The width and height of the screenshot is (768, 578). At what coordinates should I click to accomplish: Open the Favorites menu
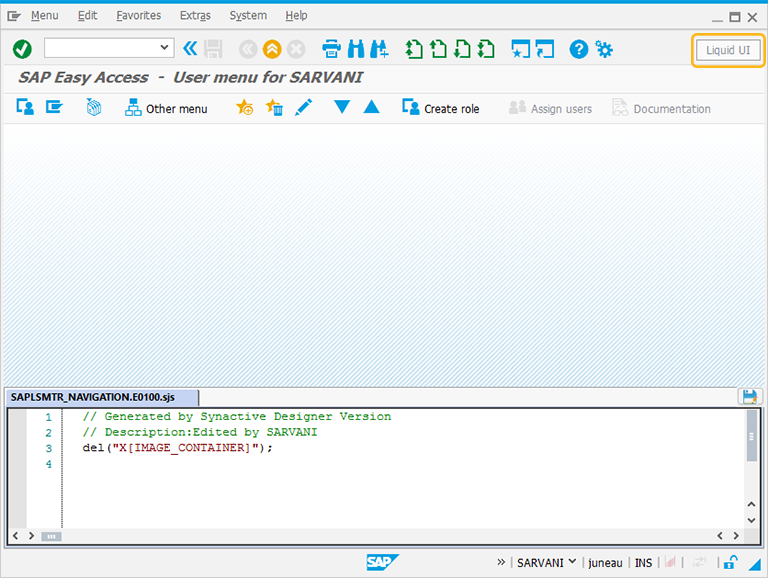[x=139, y=16]
